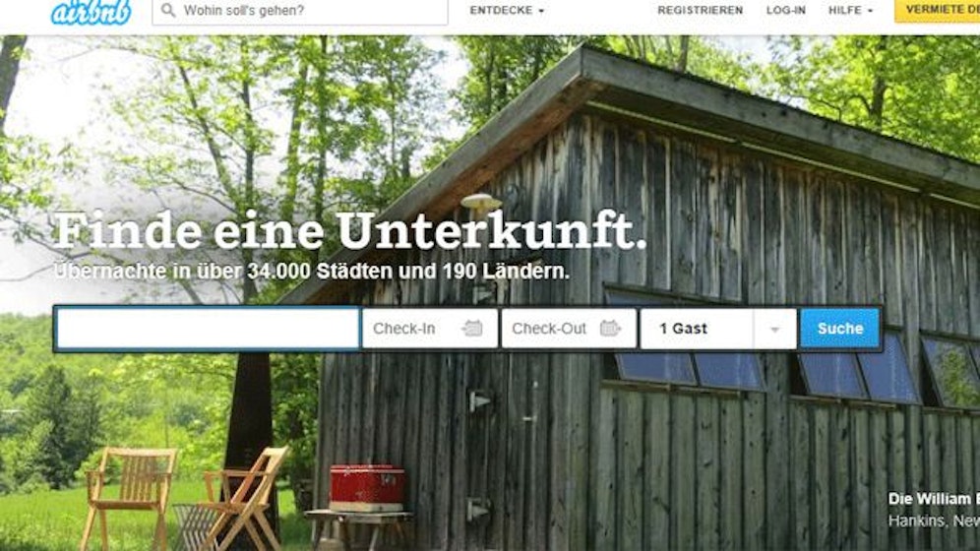Open the Check-In calendar icon
This screenshot has width=980, height=551.
point(472,328)
